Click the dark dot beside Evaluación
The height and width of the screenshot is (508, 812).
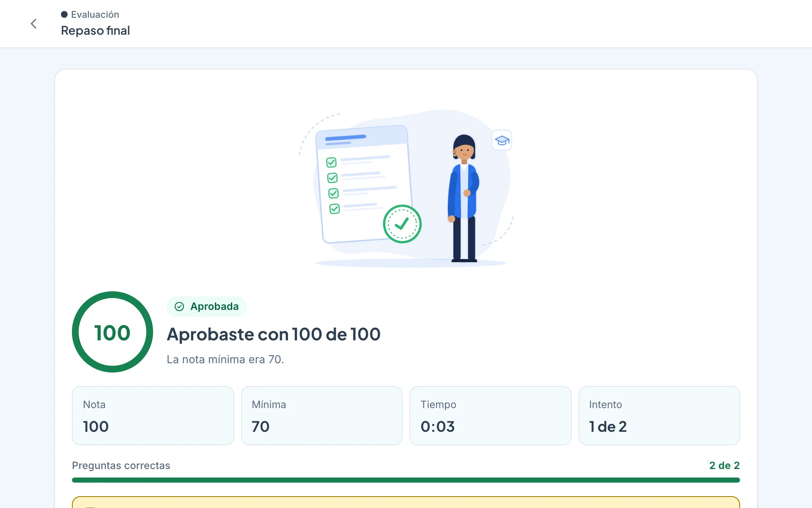tap(64, 14)
